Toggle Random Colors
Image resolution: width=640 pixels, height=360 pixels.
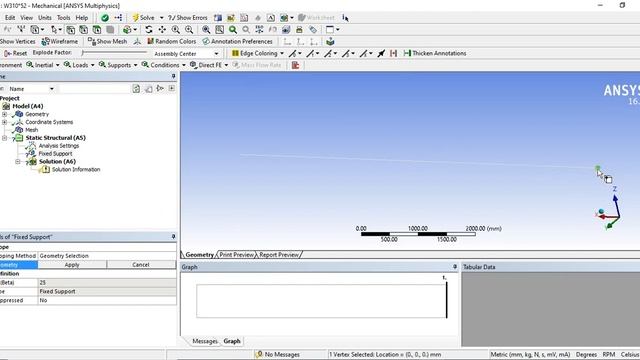[171, 42]
